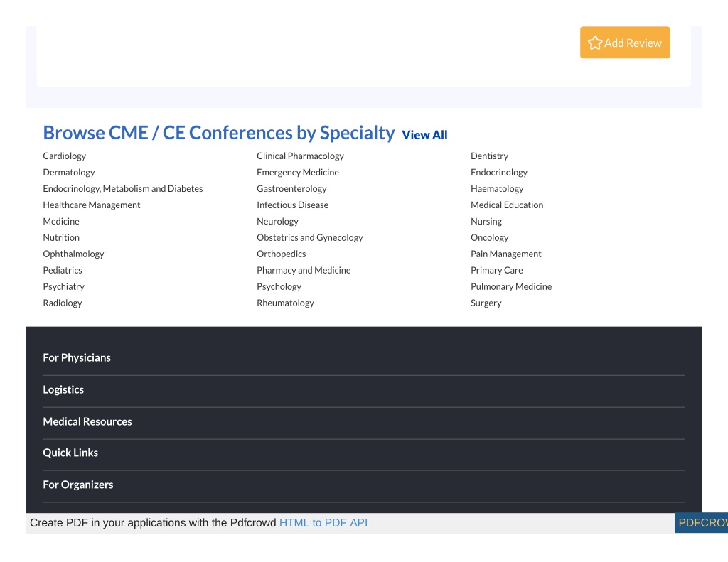
Task: Select Endocrinology in the third column
Action: [499, 172]
